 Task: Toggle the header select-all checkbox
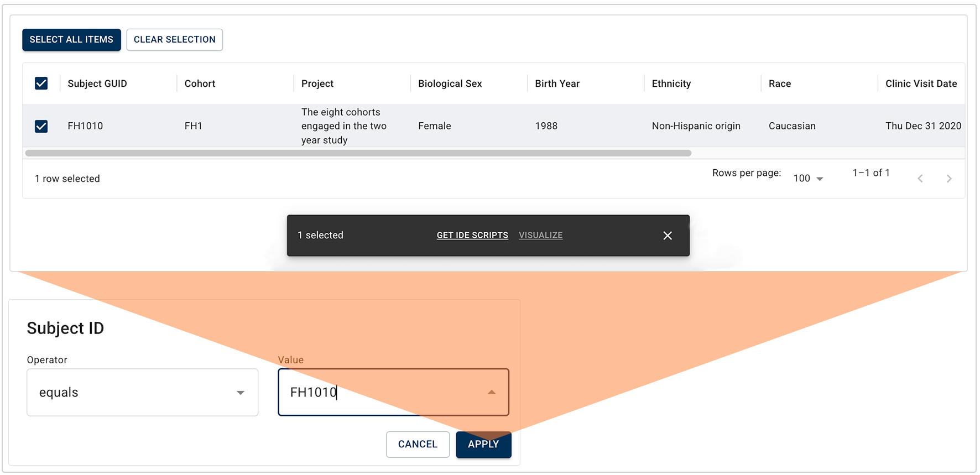[x=41, y=83]
